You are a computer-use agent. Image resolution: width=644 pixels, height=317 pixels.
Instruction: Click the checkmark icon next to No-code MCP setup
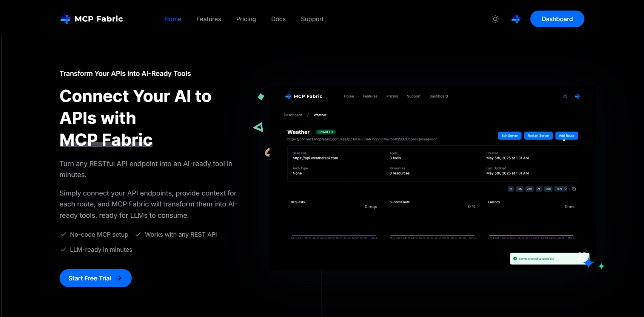coord(63,235)
